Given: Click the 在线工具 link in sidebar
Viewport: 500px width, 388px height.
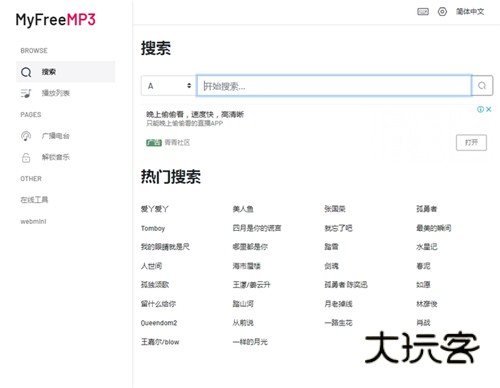Looking at the screenshot, I should point(34,200).
